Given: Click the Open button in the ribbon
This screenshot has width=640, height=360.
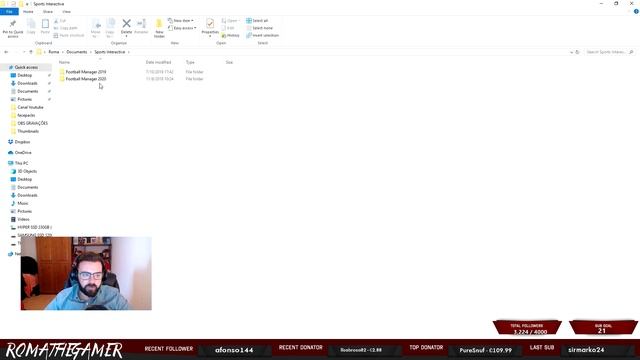Looking at the screenshot, I should coord(230,21).
